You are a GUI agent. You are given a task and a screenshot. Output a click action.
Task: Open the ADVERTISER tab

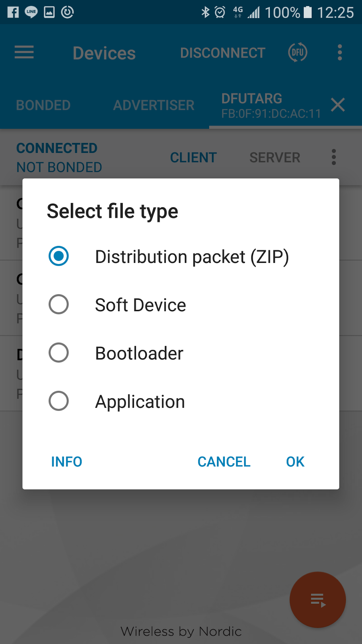153,105
